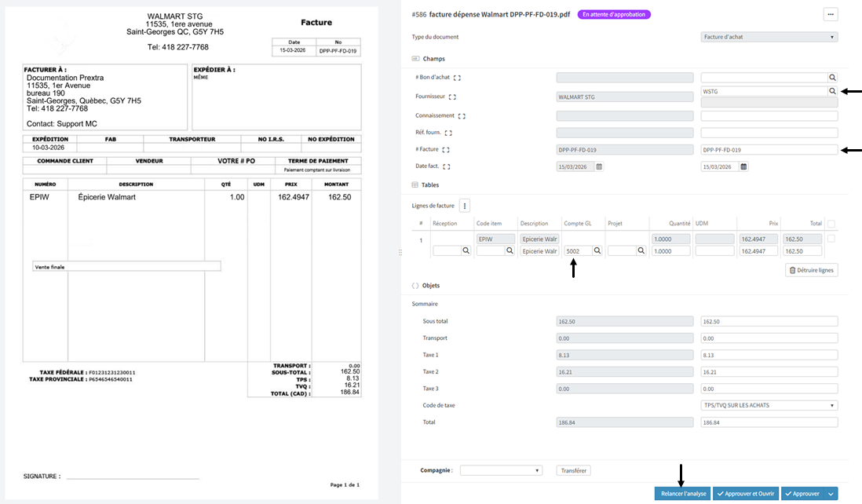The width and height of the screenshot is (862, 504).
Task: Open the Type du document dropdown
Action: tap(769, 37)
